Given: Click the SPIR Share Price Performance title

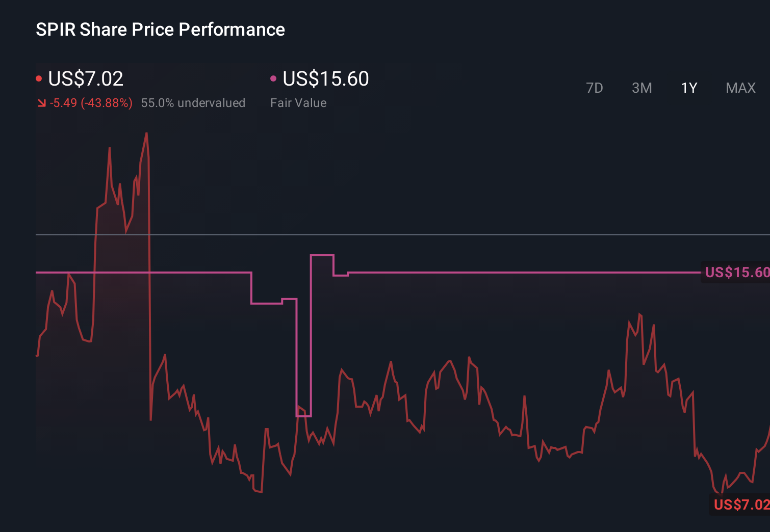Looking at the screenshot, I should [x=160, y=30].
